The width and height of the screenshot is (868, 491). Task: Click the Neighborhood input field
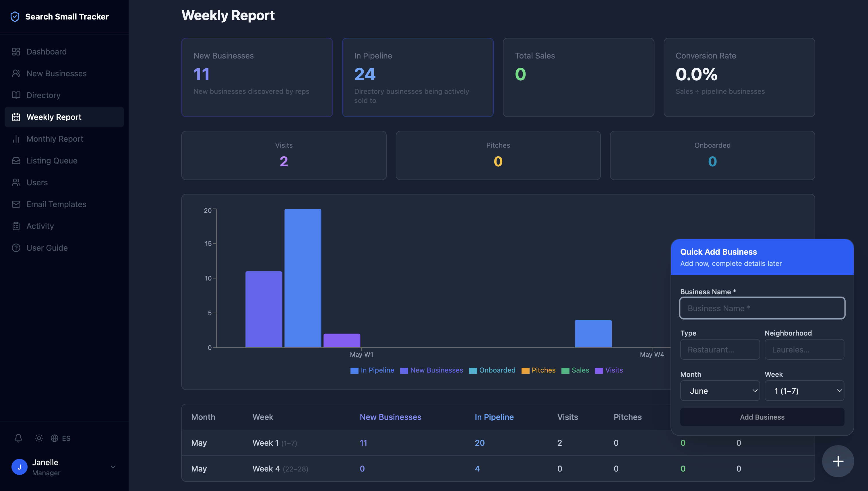tap(804, 349)
